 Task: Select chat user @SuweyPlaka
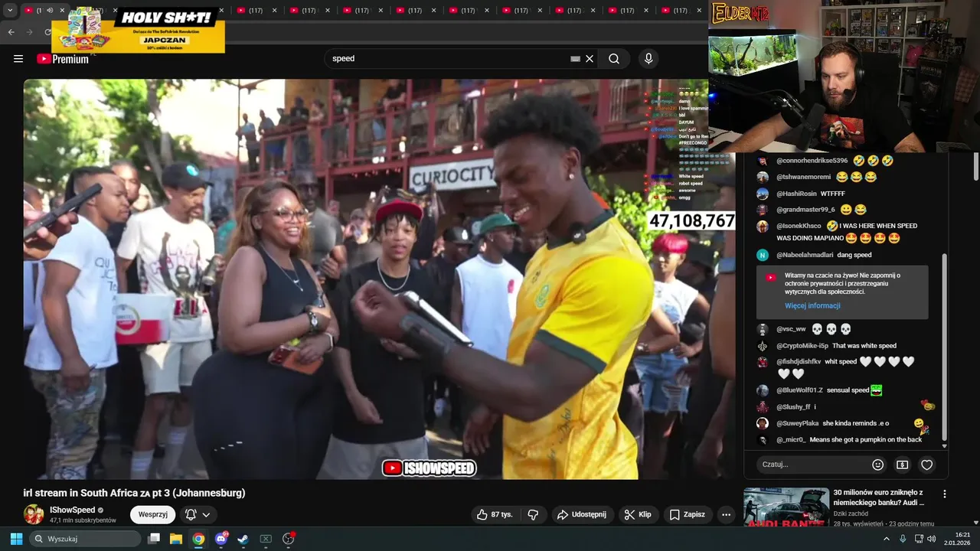pyautogui.click(x=797, y=423)
